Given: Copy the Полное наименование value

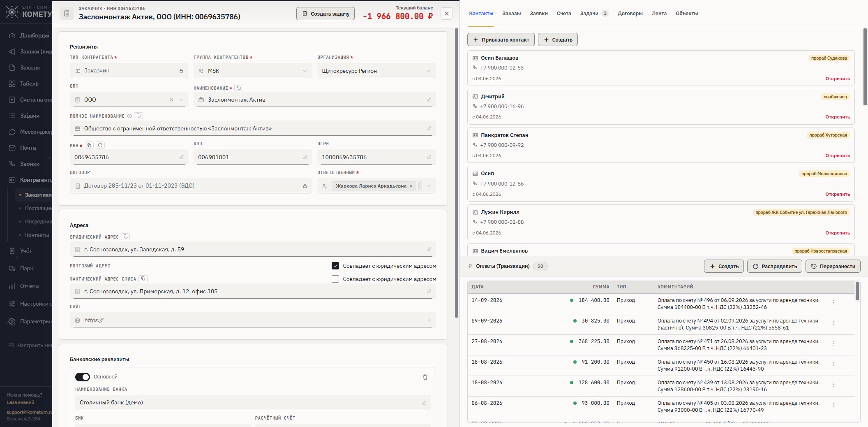Looking at the screenshot, I should click(139, 116).
